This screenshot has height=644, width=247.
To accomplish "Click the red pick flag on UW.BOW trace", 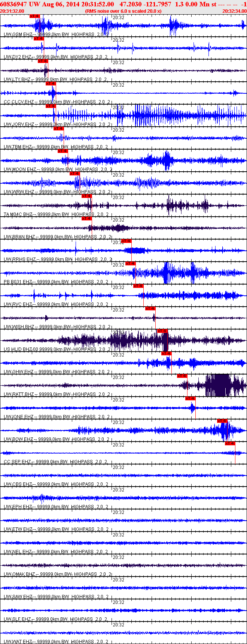I will click(x=222, y=421).
